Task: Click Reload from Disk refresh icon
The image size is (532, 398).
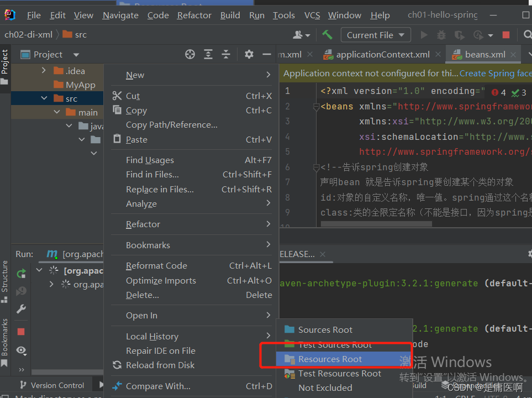Action: click(x=117, y=365)
